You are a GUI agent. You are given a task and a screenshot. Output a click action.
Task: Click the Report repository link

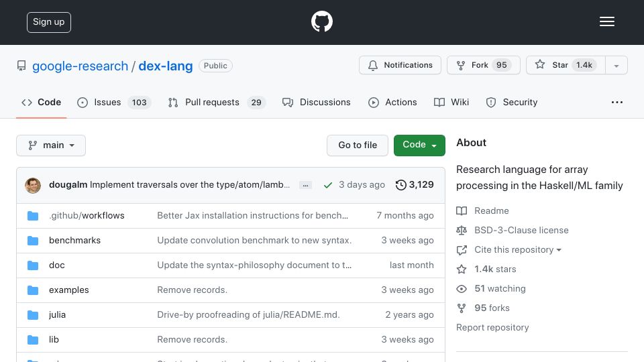pos(492,328)
